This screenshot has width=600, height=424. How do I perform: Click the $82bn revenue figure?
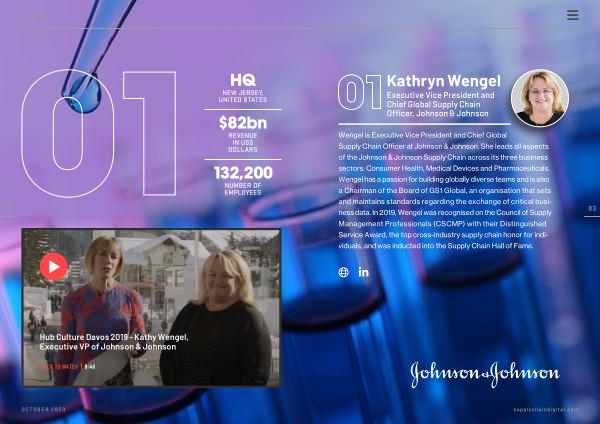pos(243,123)
